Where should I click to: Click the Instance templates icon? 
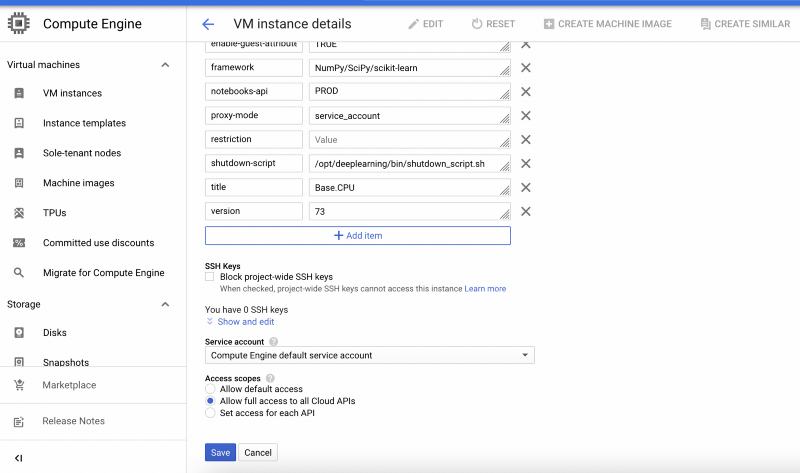point(19,123)
